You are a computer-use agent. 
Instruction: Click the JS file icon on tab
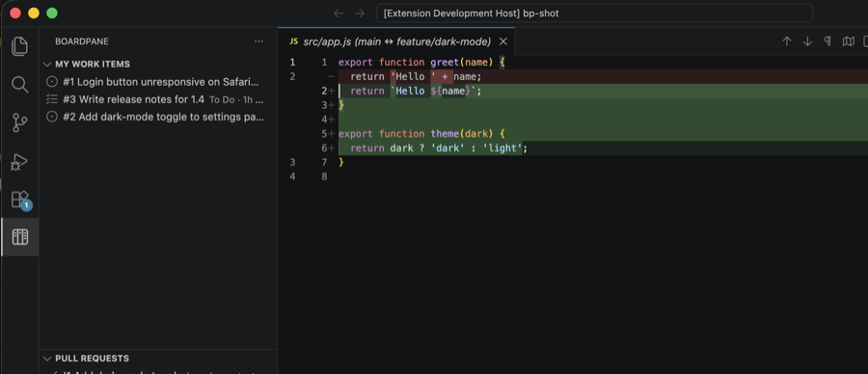(x=293, y=41)
